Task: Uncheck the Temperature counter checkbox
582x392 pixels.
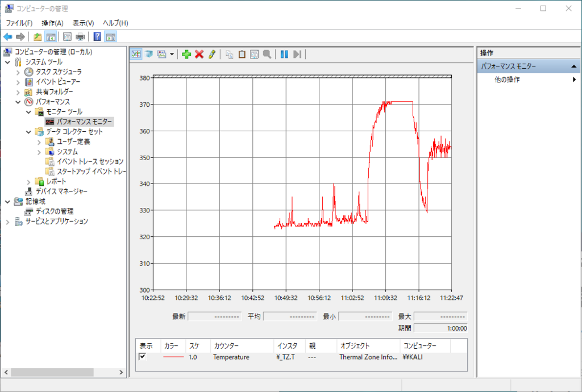Action: (142, 357)
